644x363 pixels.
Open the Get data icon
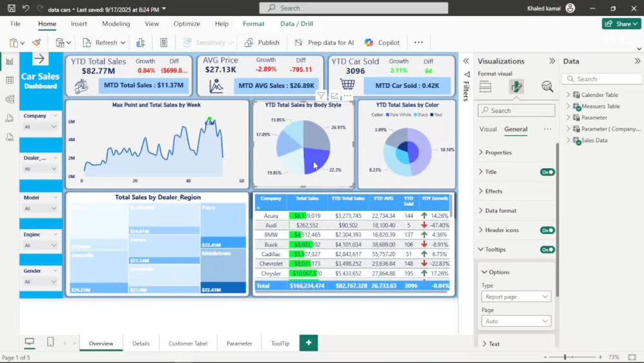[x=60, y=43]
